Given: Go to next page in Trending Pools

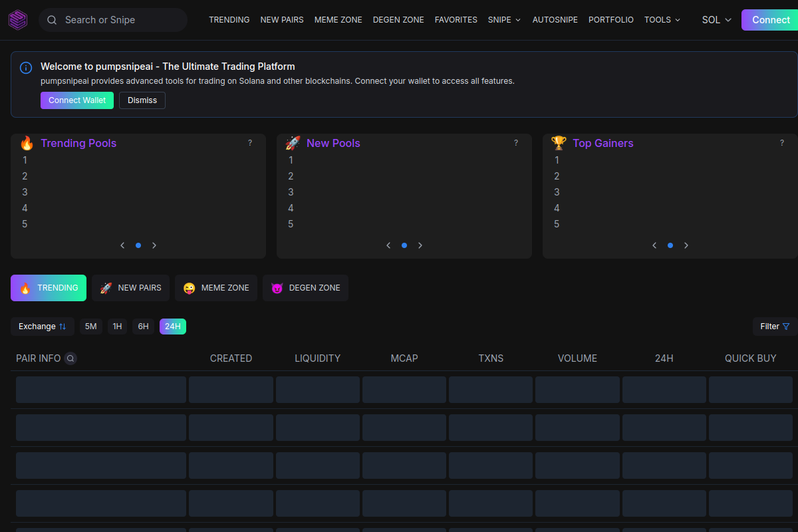Looking at the screenshot, I should [154, 245].
